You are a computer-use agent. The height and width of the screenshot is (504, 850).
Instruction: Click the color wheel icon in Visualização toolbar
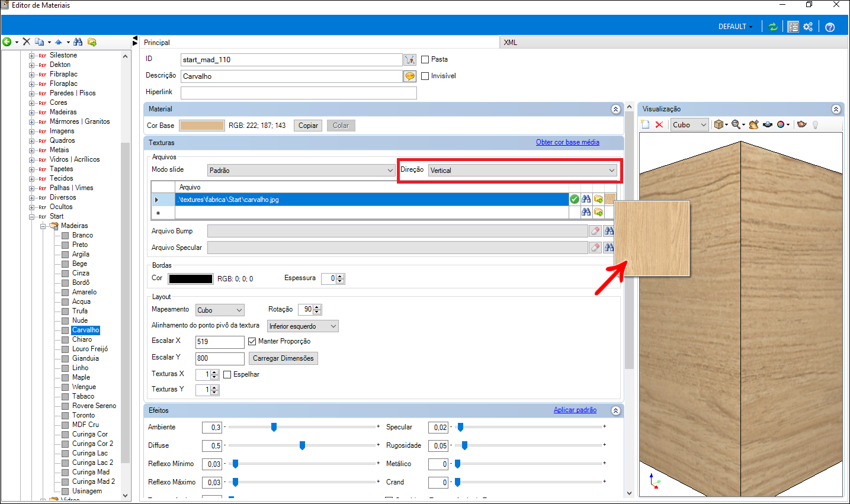pyautogui.click(x=781, y=124)
